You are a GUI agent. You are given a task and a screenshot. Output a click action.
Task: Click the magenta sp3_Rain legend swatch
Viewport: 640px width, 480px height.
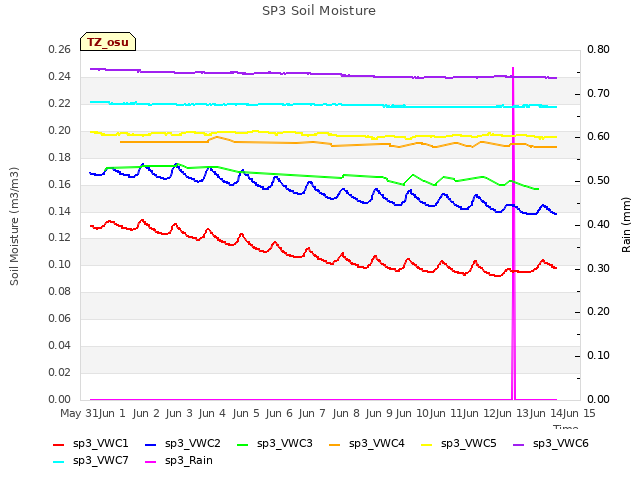pyautogui.click(x=151, y=462)
